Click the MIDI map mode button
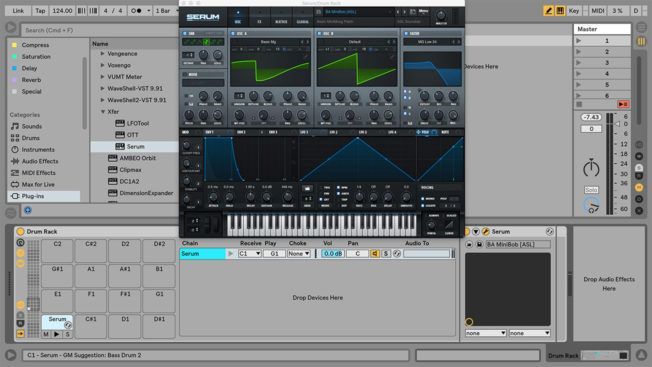The width and height of the screenshot is (652, 367). tap(598, 11)
